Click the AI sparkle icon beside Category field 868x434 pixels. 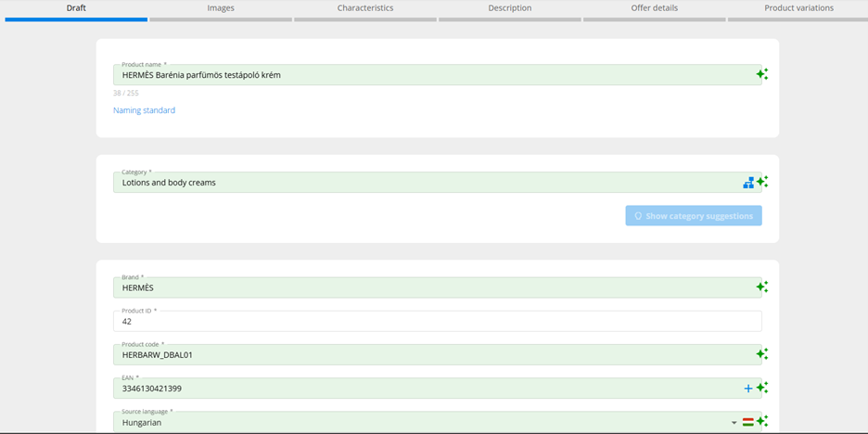(x=762, y=182)
